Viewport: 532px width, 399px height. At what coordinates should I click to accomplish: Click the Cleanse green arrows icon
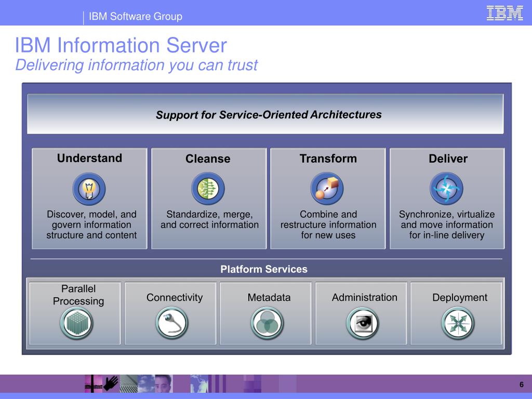208,188
